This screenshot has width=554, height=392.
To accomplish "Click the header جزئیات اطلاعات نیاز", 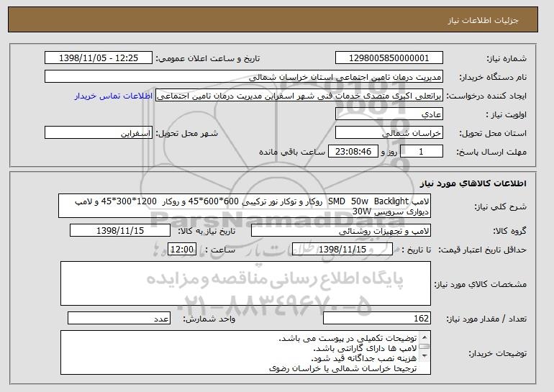I will pos(483,20).
